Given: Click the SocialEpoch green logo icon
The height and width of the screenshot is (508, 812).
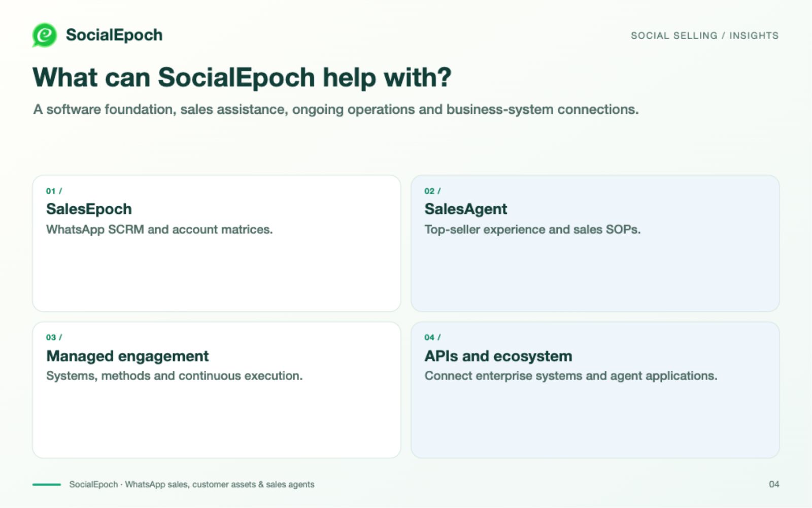Looking at the screenshot, I should tap(45, 35).
